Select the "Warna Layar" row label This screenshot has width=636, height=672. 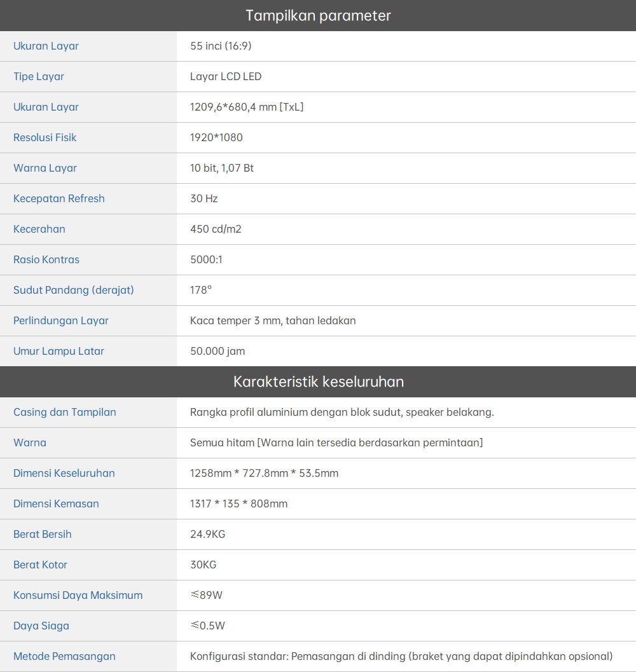45,168
